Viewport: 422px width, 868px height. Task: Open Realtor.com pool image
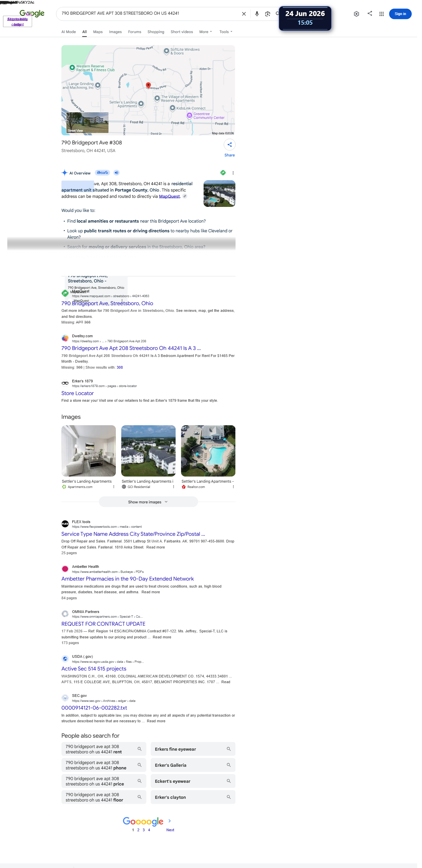[210, 456]
